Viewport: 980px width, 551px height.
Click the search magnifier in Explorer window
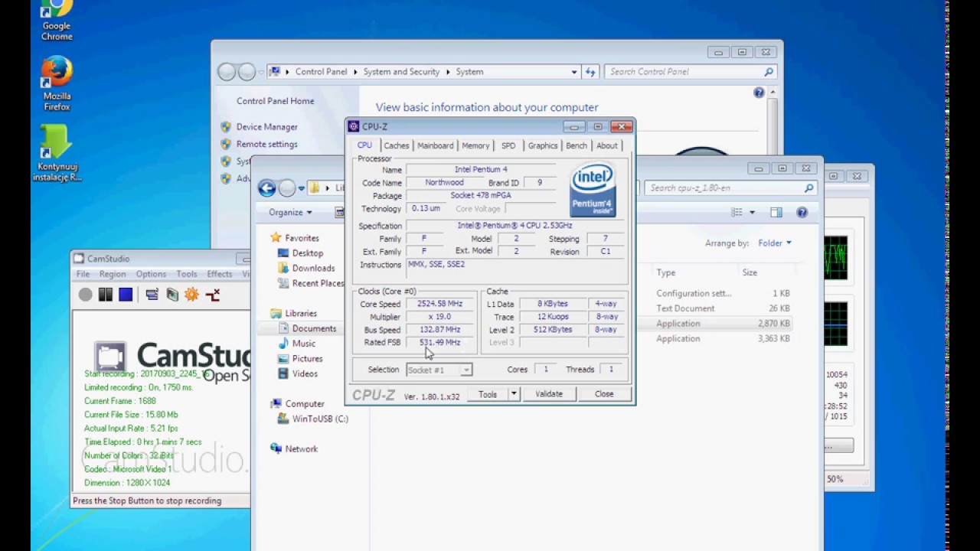tap(808, 187)
